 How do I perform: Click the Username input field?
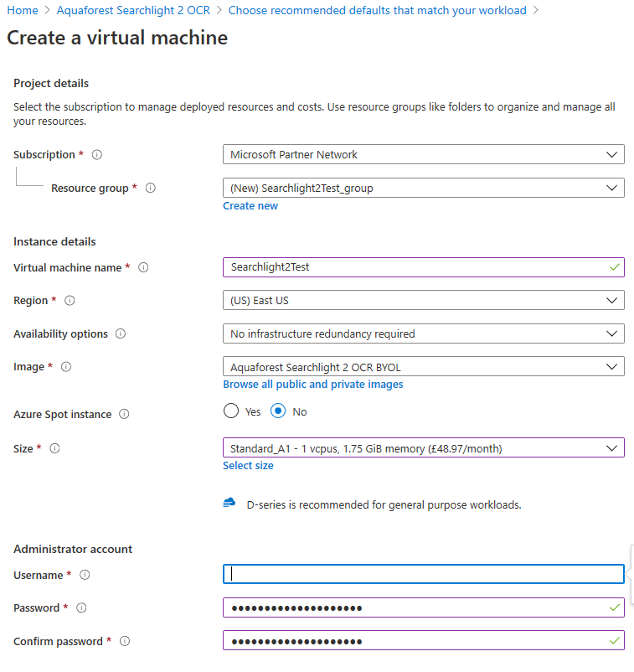pyautogui.click(x=423, y=574)
